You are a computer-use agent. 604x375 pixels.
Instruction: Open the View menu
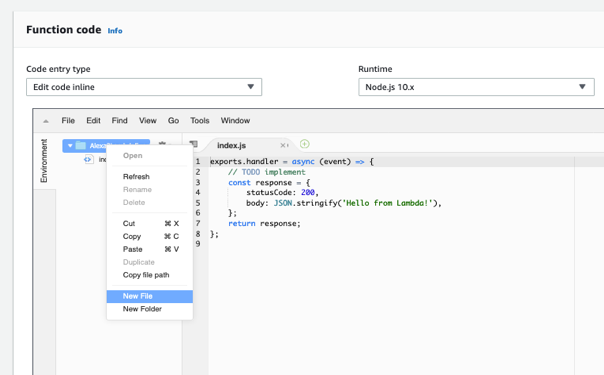coord(148,121)
